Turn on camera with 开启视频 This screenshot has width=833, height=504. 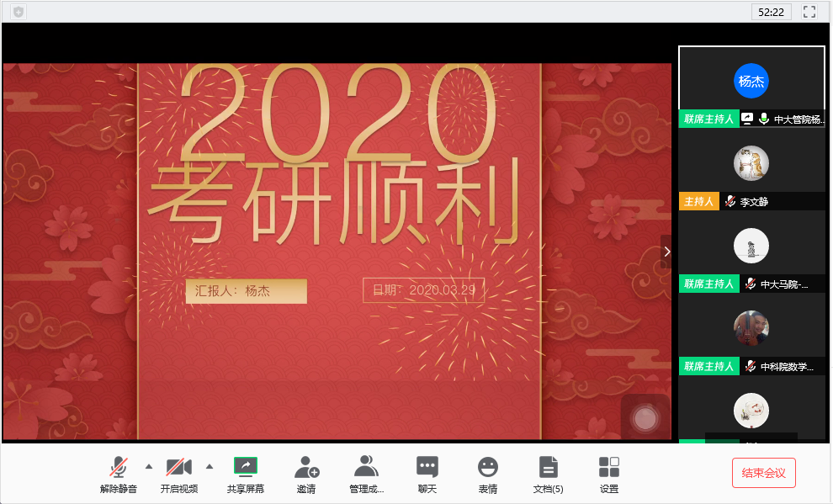(x=178, y=473)
